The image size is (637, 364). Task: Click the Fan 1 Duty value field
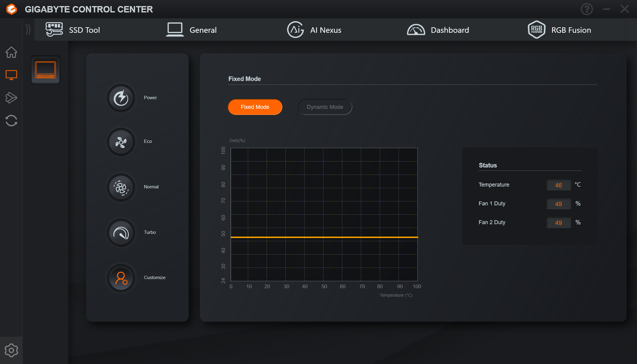tap(558, 204)
